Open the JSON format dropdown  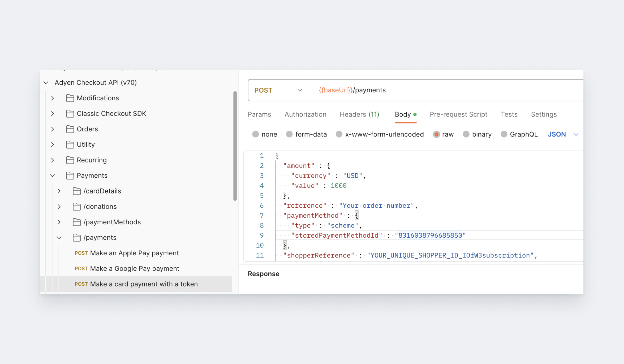click(563, 134)
